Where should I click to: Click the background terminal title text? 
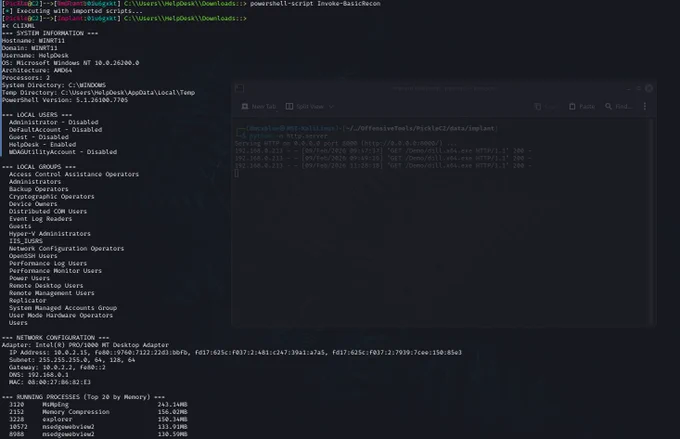(x=445, y=88)
